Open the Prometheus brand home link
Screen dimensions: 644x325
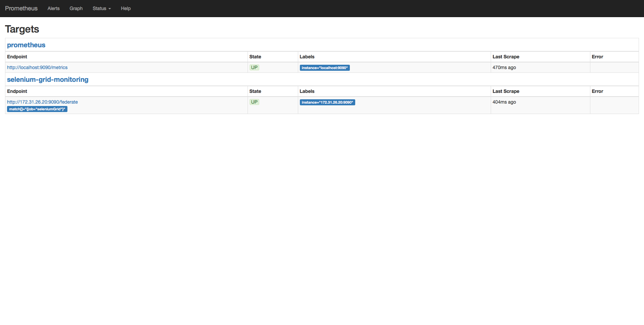point(21,8)
